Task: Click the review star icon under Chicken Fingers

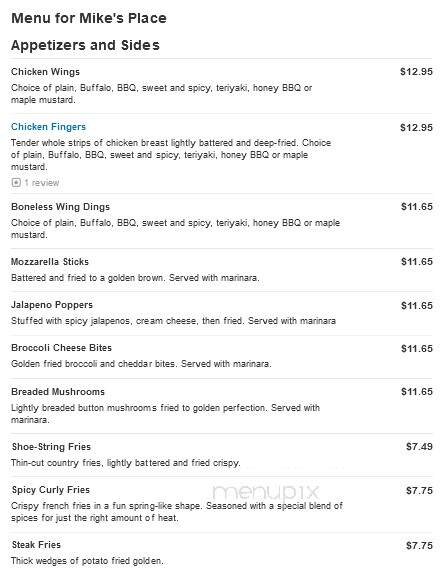Action: (x=16, y=182)
